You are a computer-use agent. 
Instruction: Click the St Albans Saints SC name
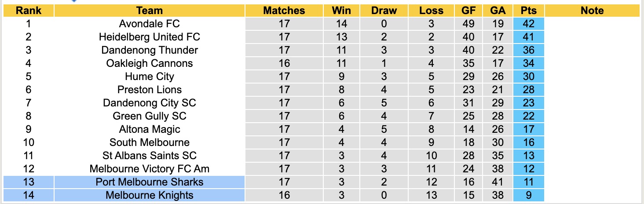tap(149, 156)
